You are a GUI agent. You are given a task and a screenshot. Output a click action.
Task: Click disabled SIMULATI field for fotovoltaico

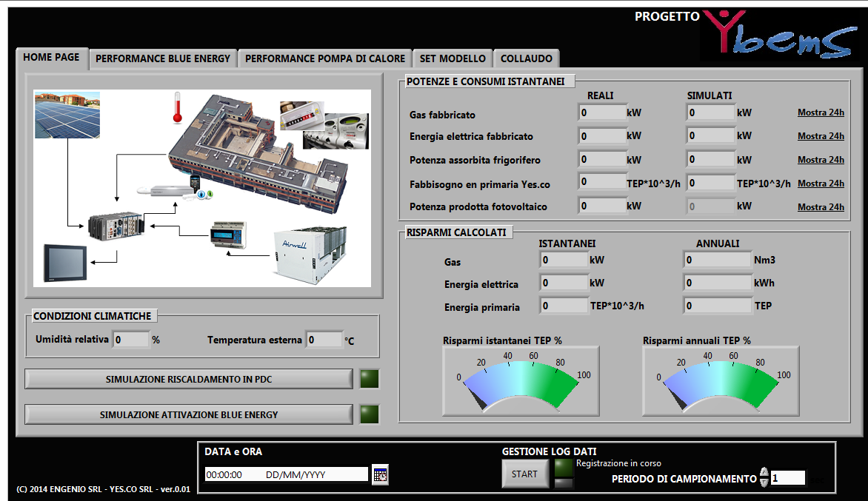tap(711, 206)
